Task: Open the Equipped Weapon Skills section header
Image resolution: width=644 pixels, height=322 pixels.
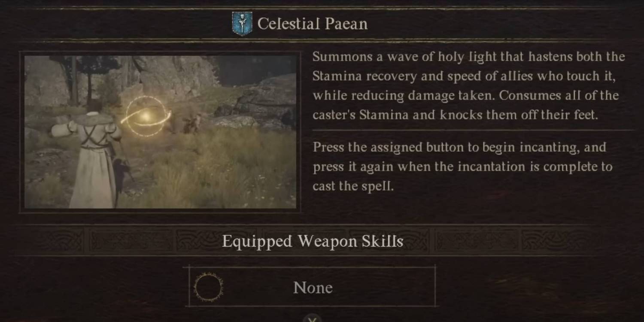Action: click(313, 241)
